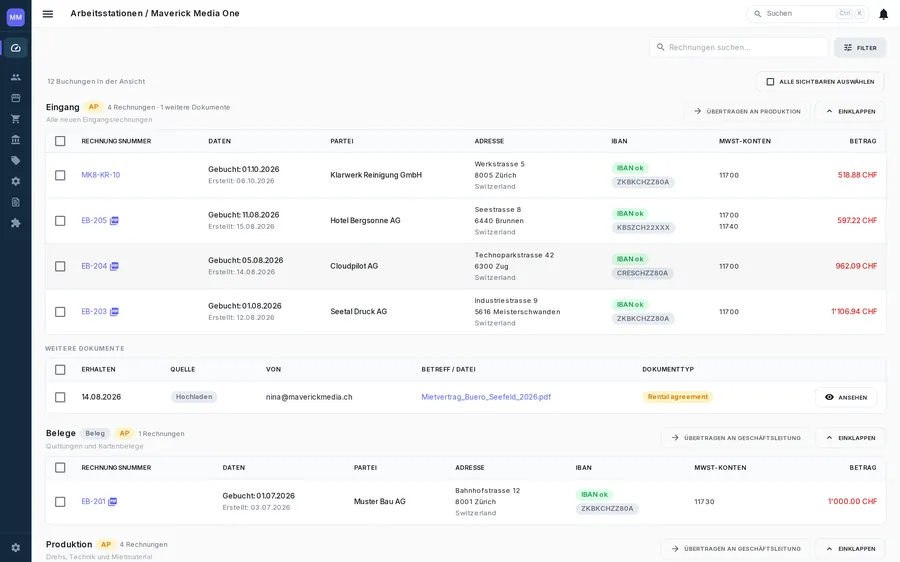
Task: Open invoice link EB-205
Action: coord(94,220)
